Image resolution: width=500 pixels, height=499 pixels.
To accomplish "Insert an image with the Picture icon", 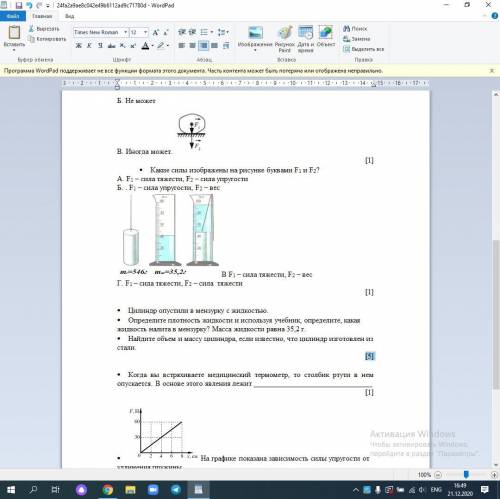I will coord(255,32).
